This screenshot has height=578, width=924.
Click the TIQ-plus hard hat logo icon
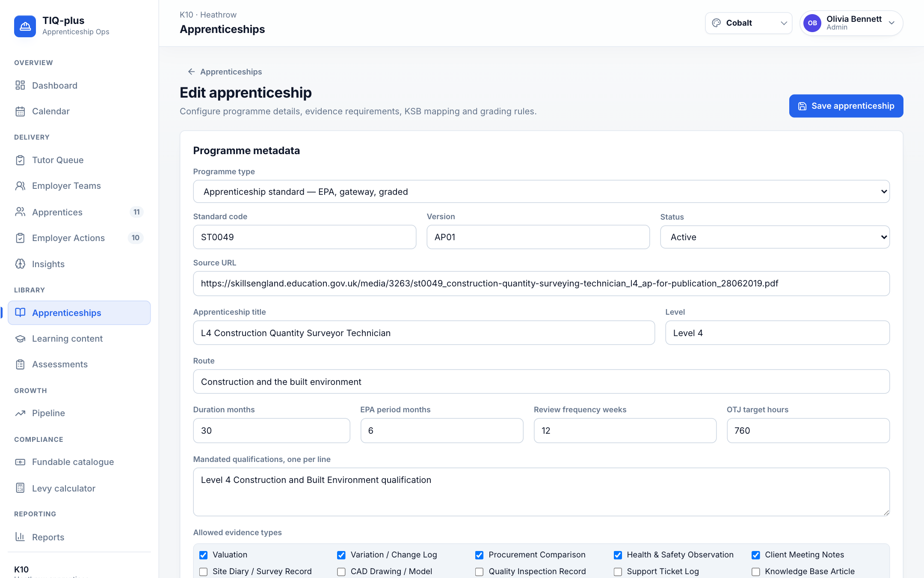coord(25,26)
